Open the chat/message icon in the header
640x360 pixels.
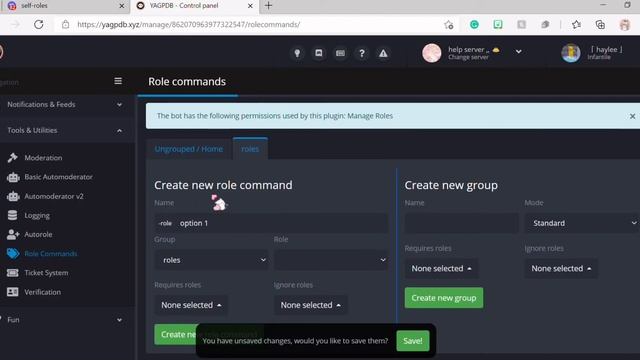coord(319,53)
